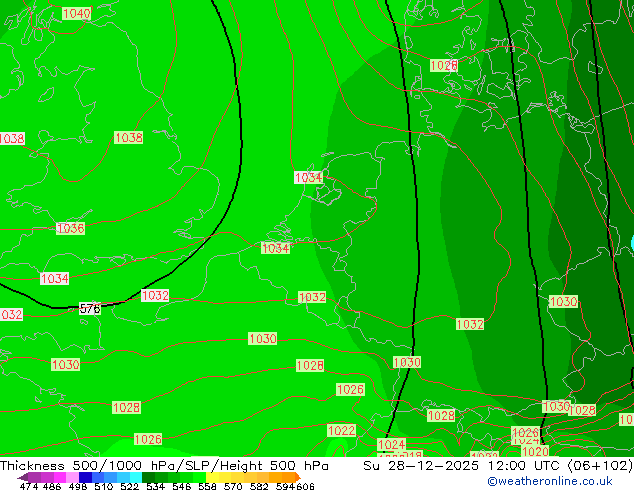The height and width of the screenshot is (490, 634).
Task: Click the 558 legend value
Action: coord(207,486)
